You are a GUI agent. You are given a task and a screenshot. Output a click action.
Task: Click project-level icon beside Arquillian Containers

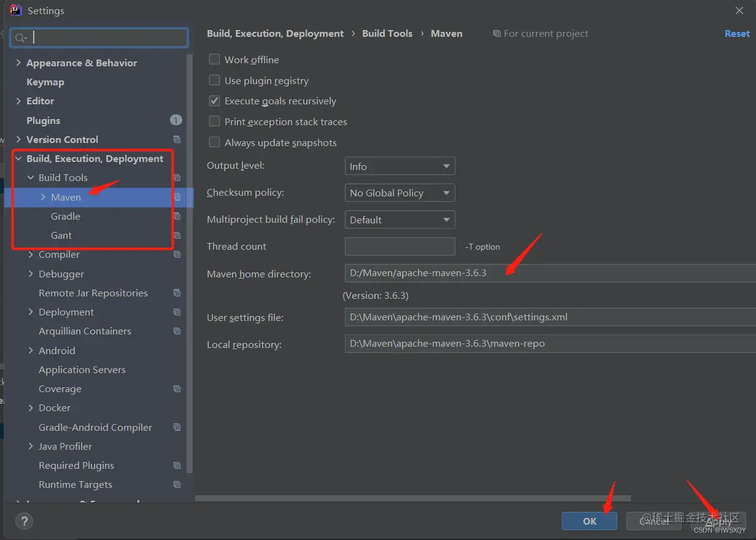pos(177,331)
